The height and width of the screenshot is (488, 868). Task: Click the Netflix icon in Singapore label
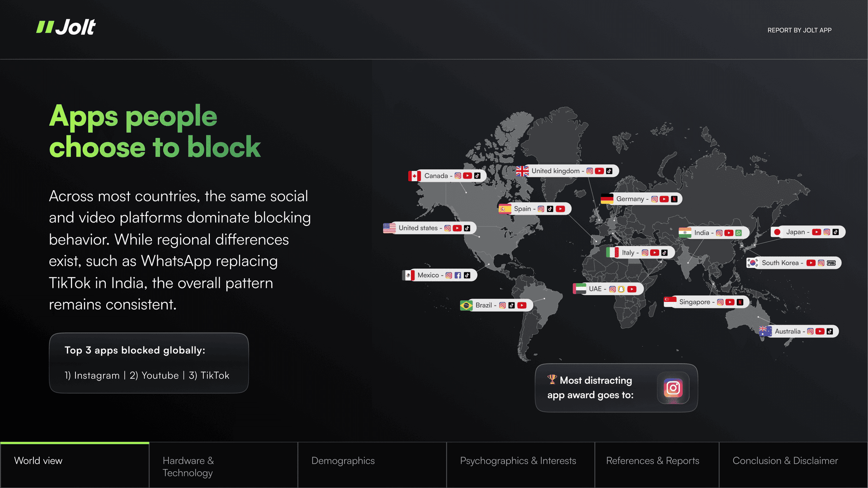pos(740,302)
